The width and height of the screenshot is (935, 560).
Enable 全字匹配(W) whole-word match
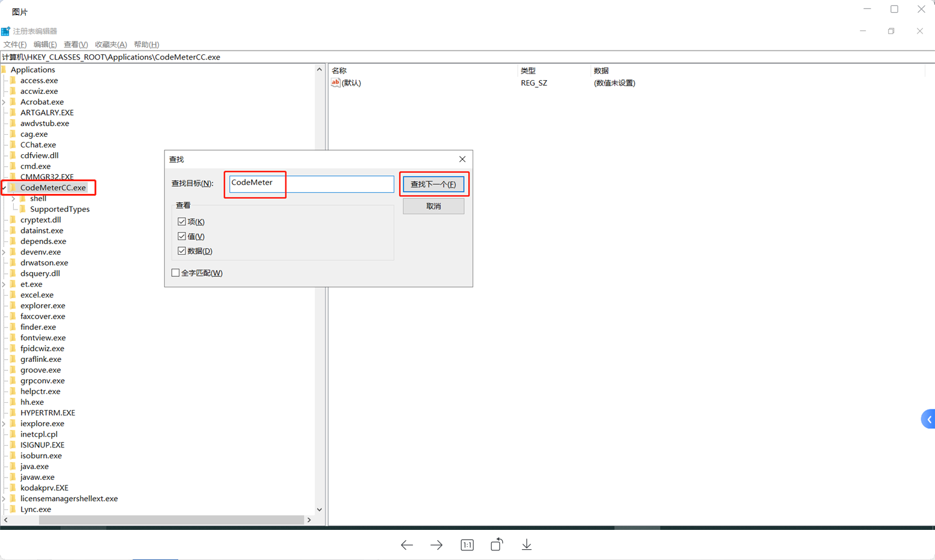(176, 273)
